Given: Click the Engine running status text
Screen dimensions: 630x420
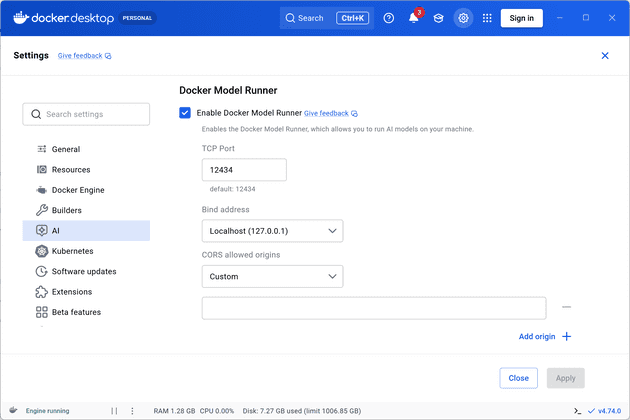Looking at the screenshot, I should coord(47,411).
